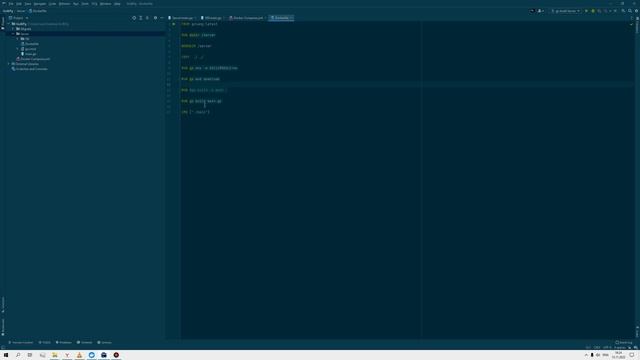Open File Explorer from the taskbar

[x=54, y=355]
